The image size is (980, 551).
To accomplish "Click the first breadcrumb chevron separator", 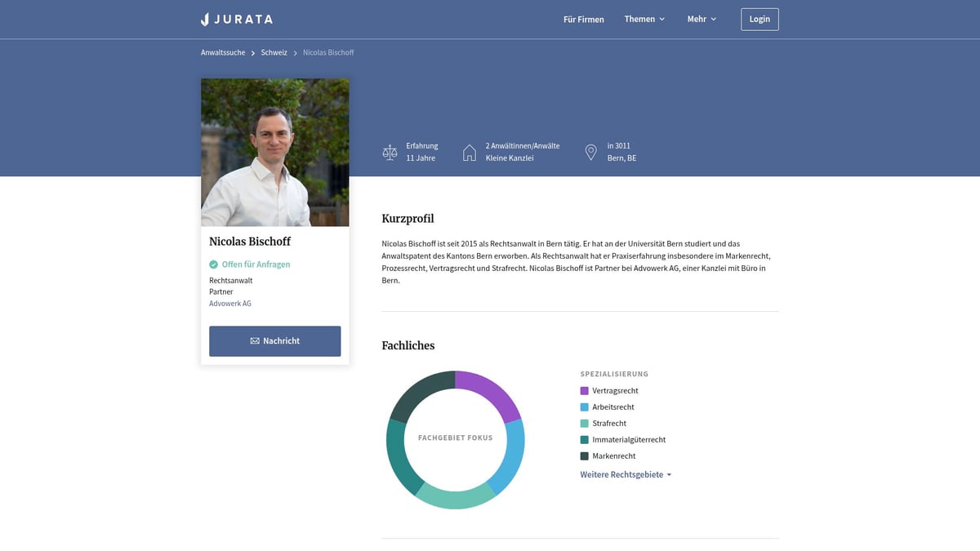I will pos(253,53).
